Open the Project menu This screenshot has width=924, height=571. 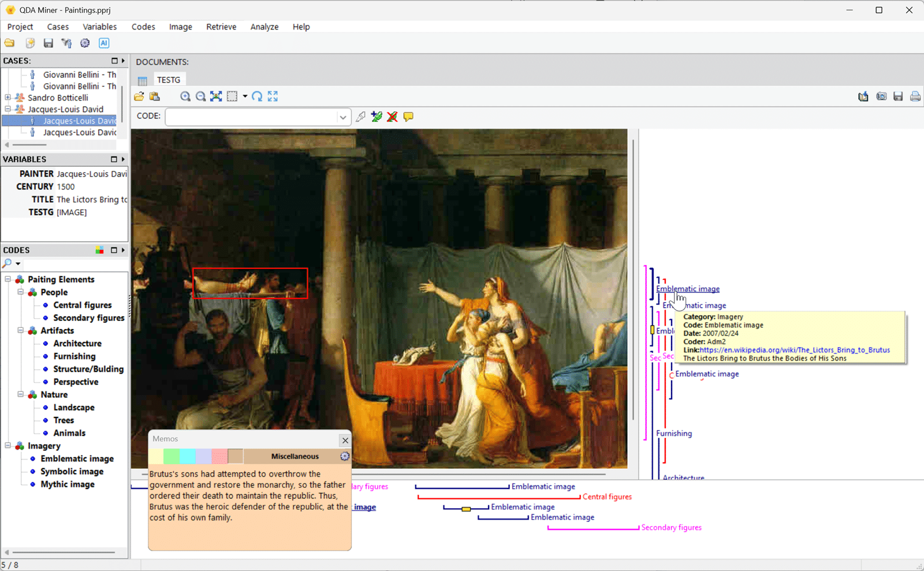click(20, 27)
